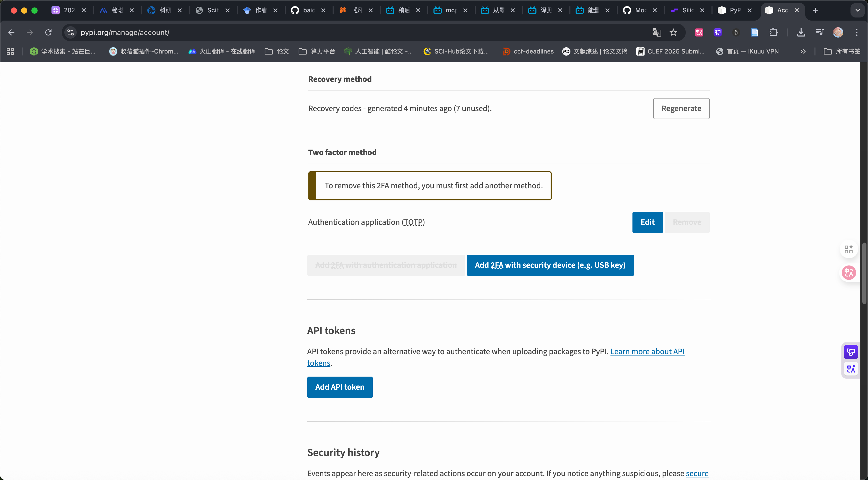The width and height of the screenshot is (868, 480).
Task: Click floating grid-plus widget on right edge
Action: 848,249
